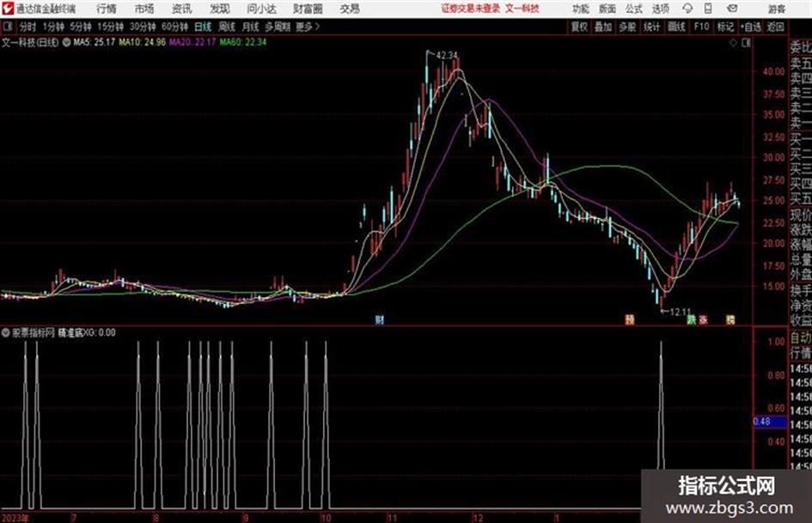Select the 日线 daily period tab
Viewport: 812px width, 523px height.
pyautogui.click(x=203, y=27)
